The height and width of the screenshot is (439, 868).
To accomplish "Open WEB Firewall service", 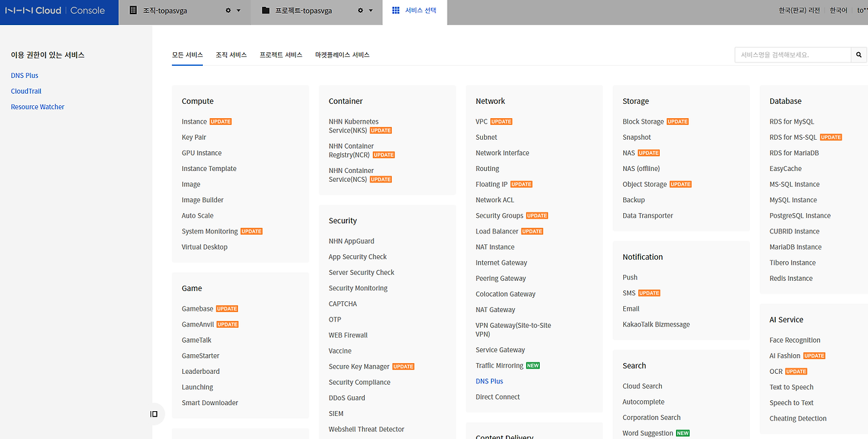I will point(348,335).
